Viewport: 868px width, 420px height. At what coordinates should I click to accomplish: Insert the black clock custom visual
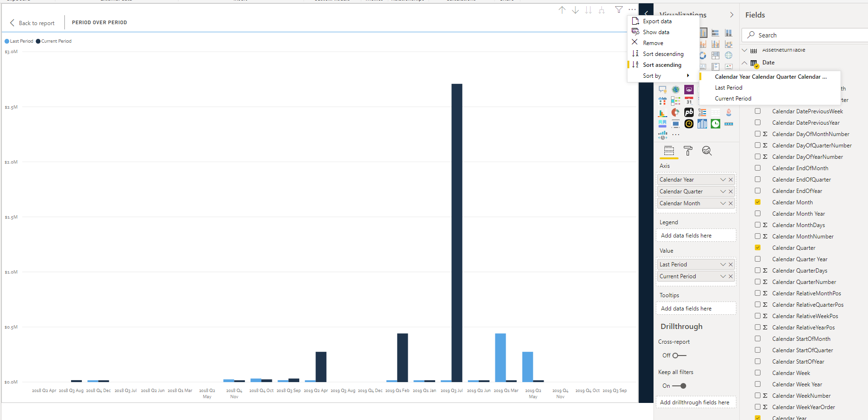[689, 124]
